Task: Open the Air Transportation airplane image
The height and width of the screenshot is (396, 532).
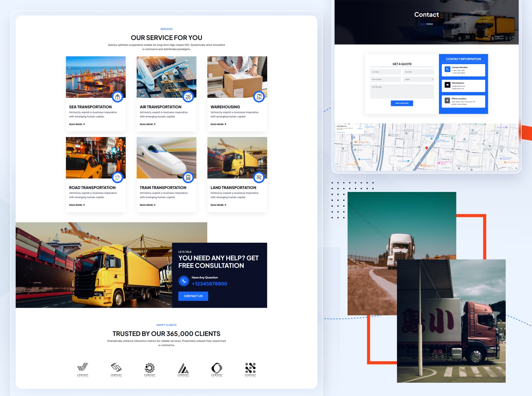Action: (x=166, y=77)
